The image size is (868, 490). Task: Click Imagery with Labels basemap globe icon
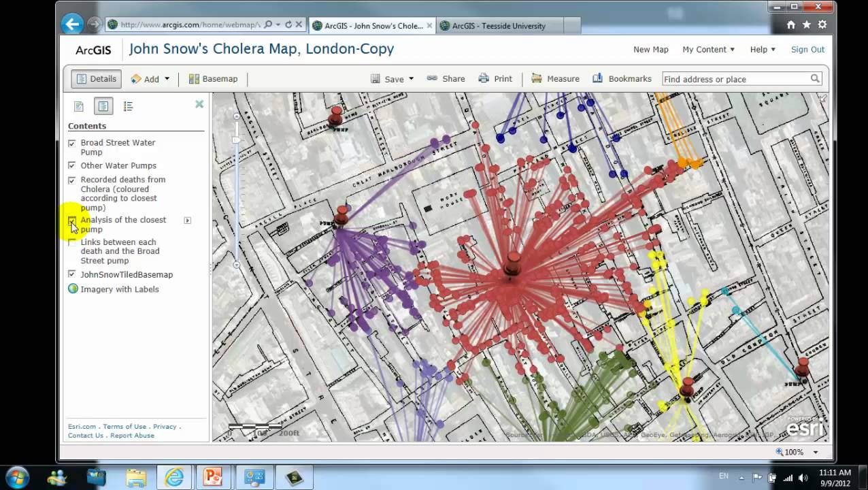click(x=73, y=289)
